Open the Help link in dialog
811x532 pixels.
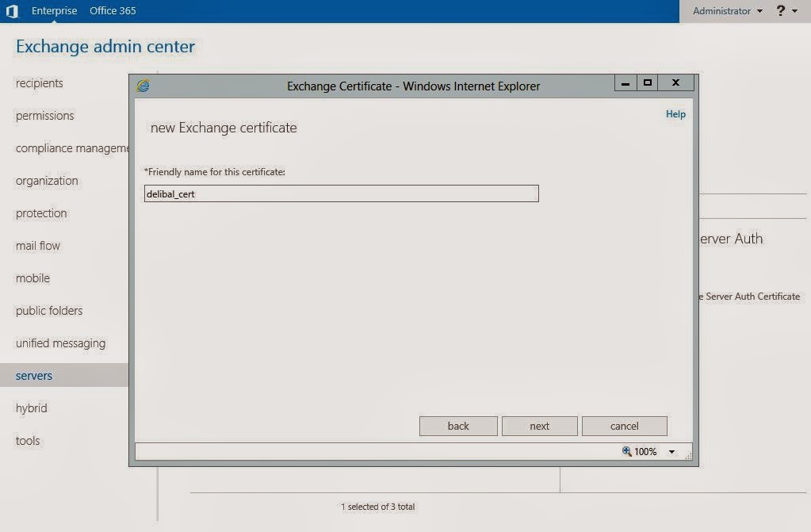tap(675, 114)
